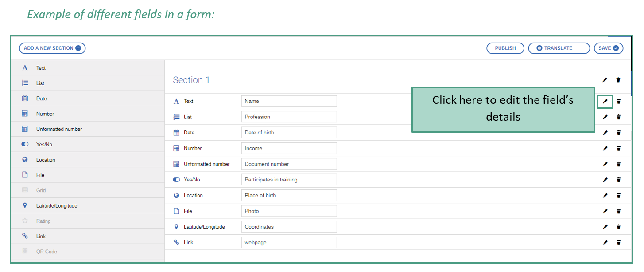The width and height of the screenshot is (644, 272).
Task: Click the Name input box
Action: 289,101
